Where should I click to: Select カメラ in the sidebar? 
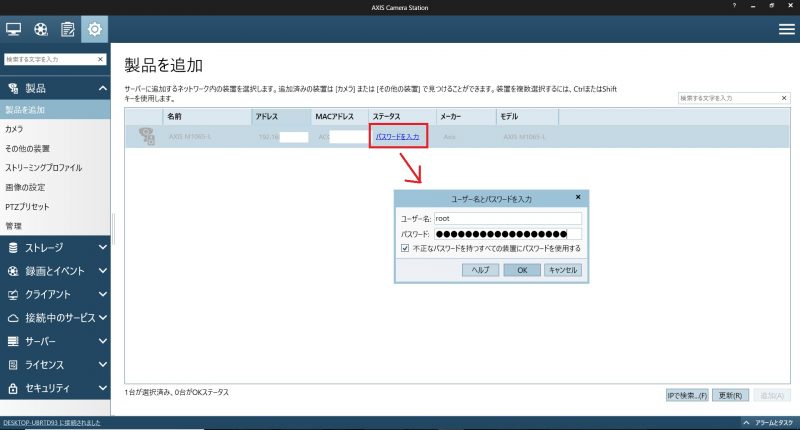click(x=55, y=129)
